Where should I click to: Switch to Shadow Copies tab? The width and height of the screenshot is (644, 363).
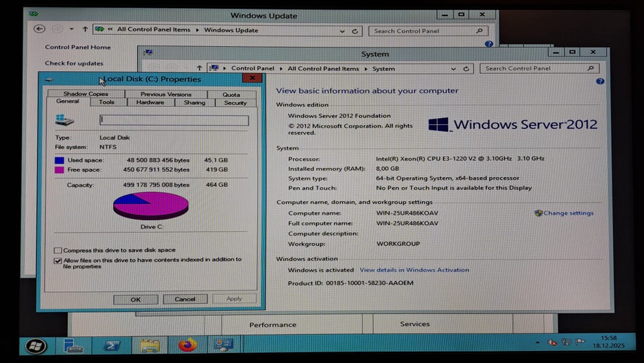[x=86, y=94]
